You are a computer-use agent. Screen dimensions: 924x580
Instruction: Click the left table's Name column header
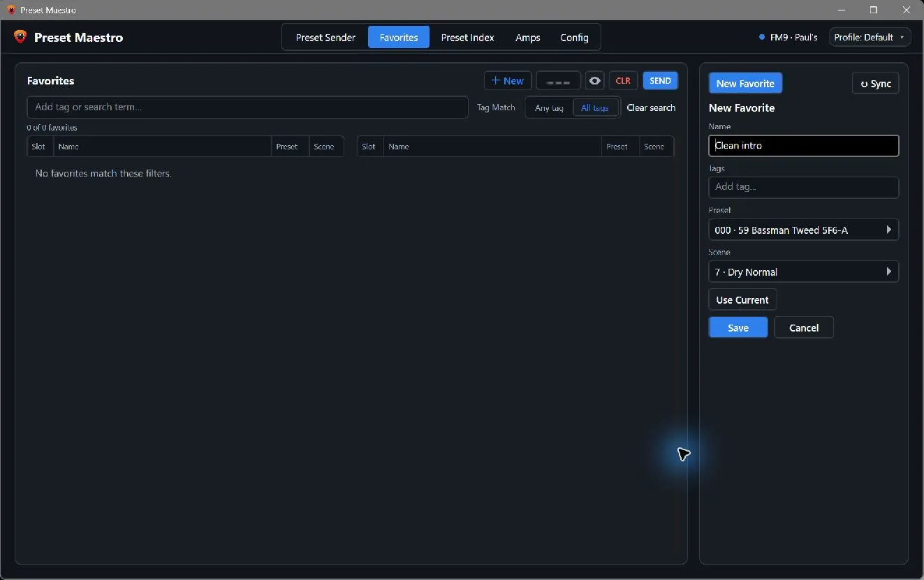(x=162, y=147)
